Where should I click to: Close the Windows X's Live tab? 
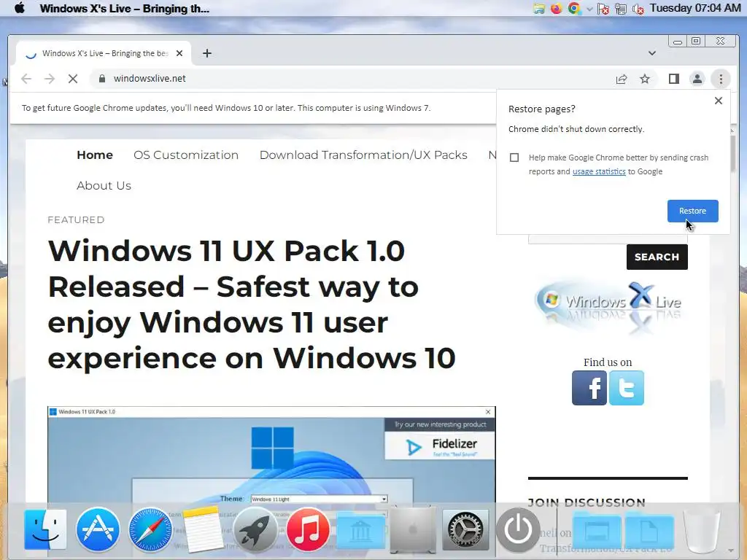tap(179, 53)
